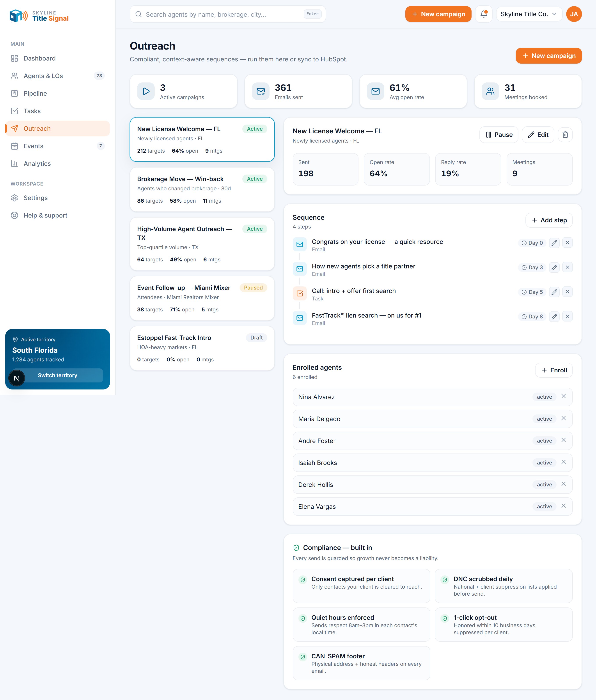Viewport: 596px width, 700px height.
Task: Click the task icon of Call step
Action: click(299, 293)
